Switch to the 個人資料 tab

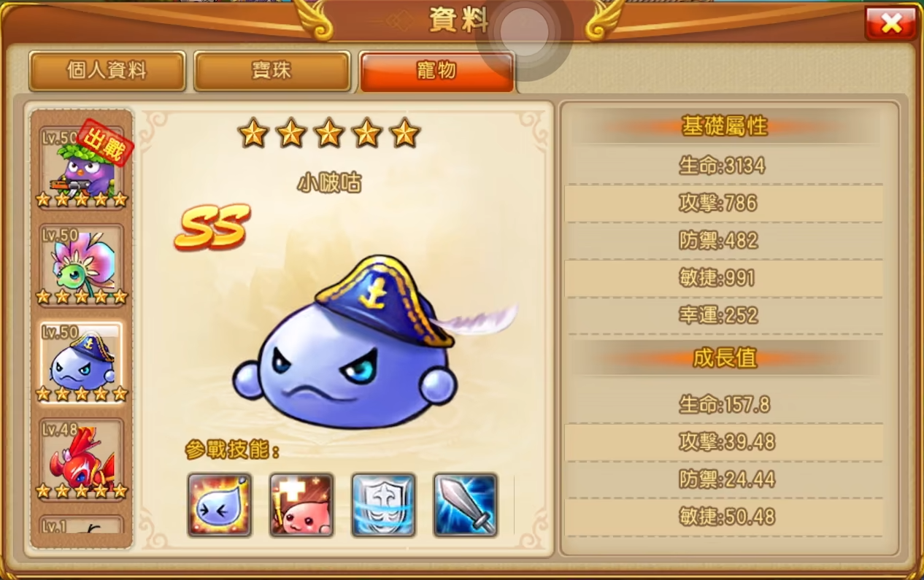tap(107, 71)
